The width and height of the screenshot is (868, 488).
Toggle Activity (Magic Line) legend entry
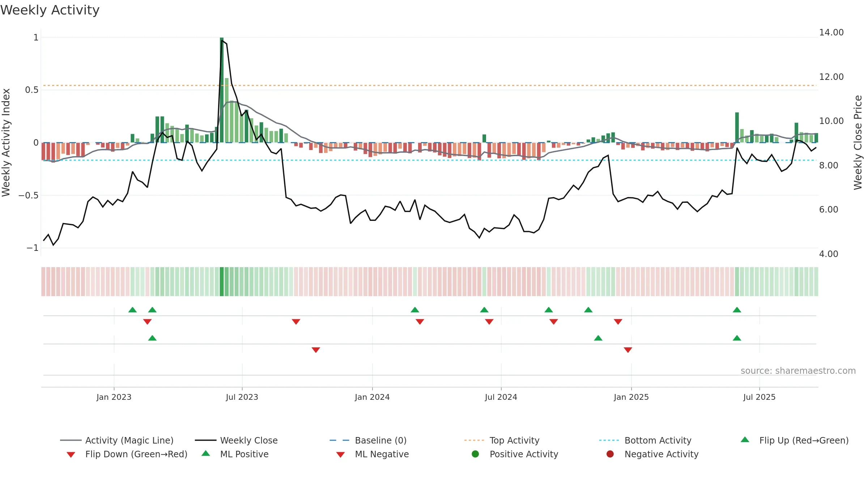point(117,440)
